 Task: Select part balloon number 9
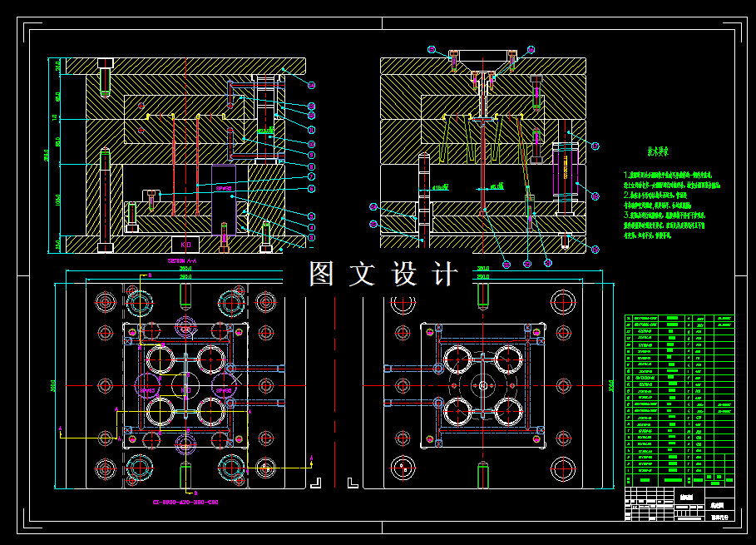[x=311, y=155]
